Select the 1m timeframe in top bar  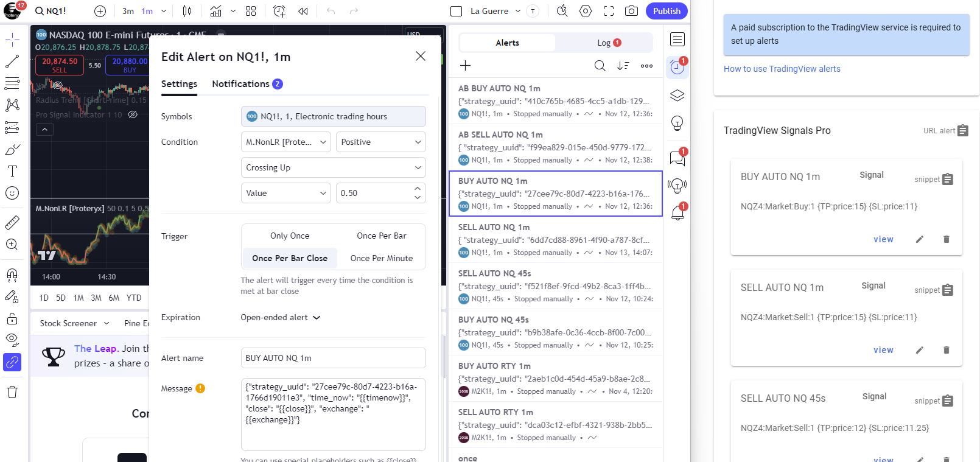click(x=147, y=11)
